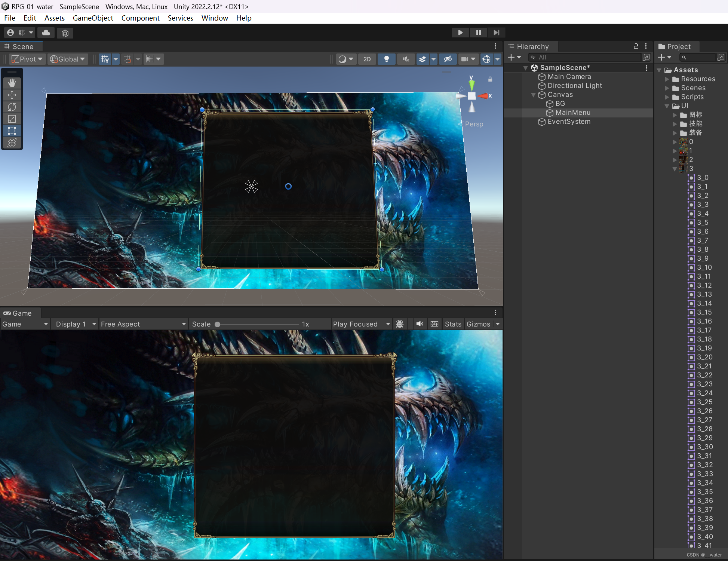Open the Global handle rotation dropdown

[x=68, y=59]
